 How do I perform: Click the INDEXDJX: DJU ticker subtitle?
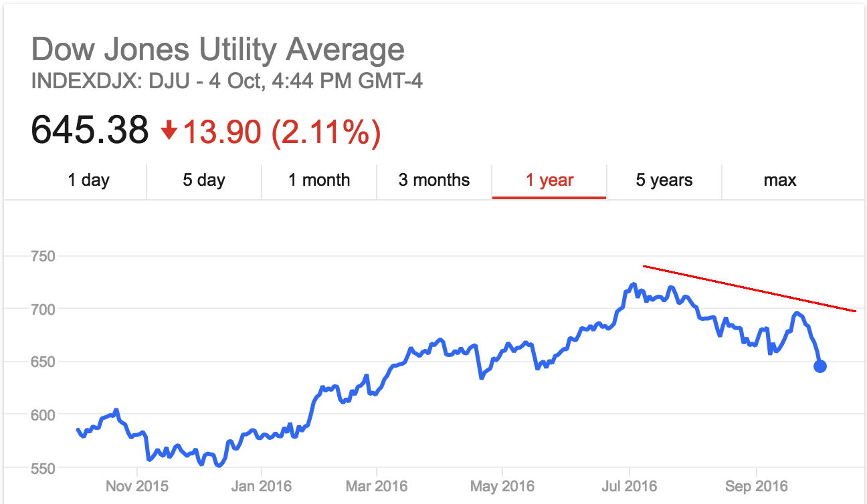coord(227,82)
